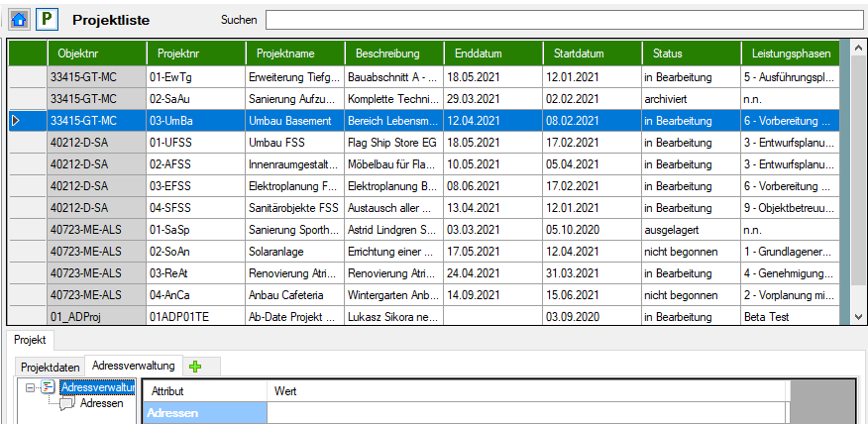The image size is (868, 424).
Task: Sort by the Leistungsphasen column header
Action: (x=791, y=53)
